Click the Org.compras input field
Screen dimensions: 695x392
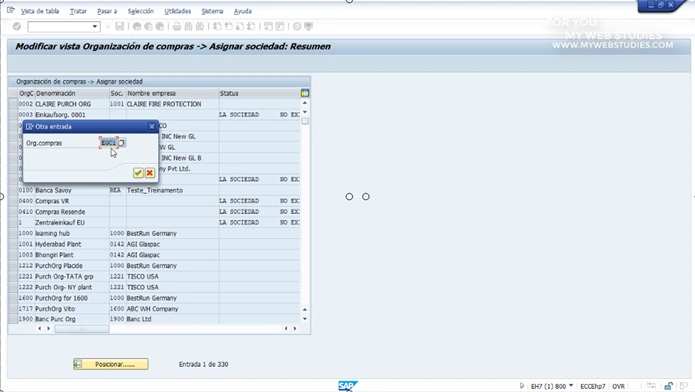[x=109, y=143]
